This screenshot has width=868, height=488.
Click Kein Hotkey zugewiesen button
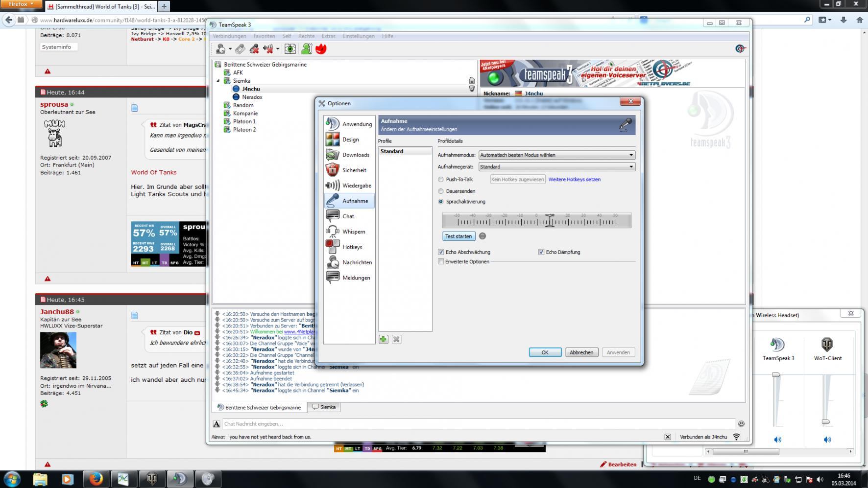(x=518, y=180)
